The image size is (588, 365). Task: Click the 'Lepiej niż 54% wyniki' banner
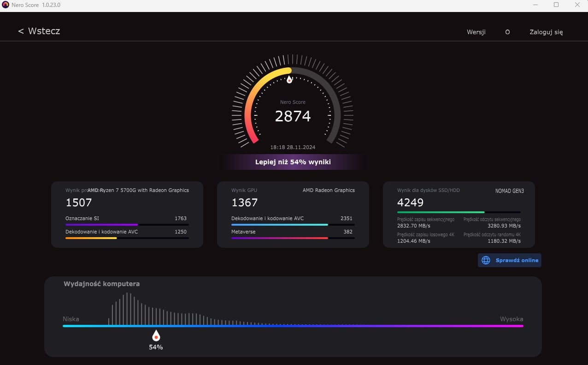point(293,162)
